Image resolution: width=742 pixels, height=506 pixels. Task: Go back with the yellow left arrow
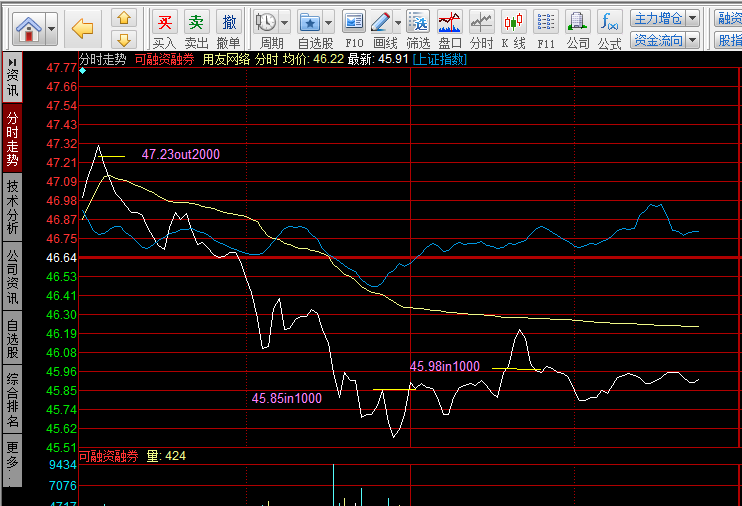pos(82,28)
